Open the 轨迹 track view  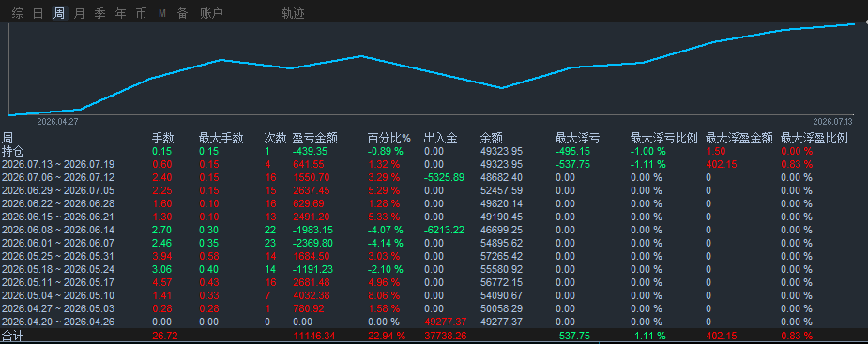click(x=293, y=13)
